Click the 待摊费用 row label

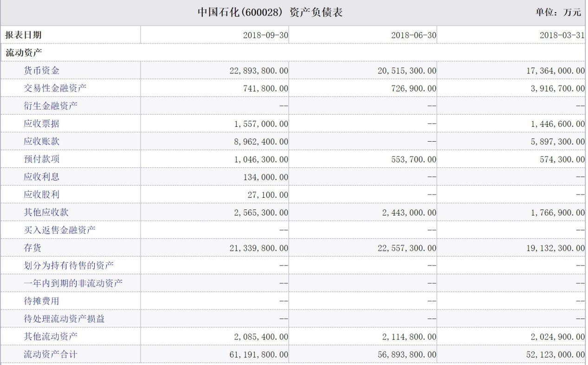tap(42, 301)
